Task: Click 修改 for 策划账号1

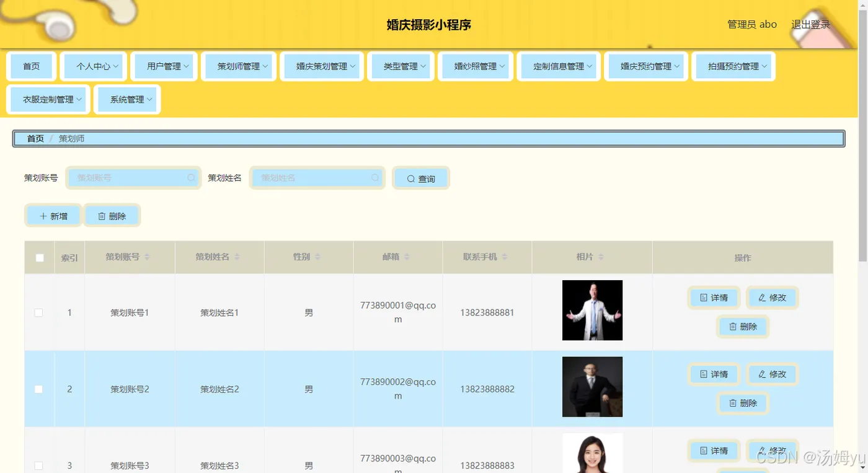Action: point(772,298)
